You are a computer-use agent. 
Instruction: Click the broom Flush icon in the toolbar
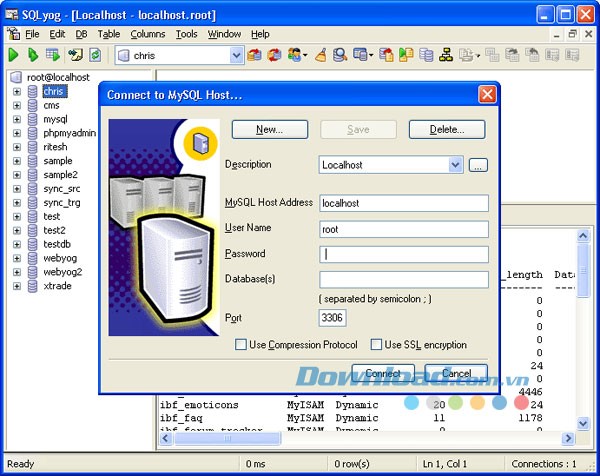pos(320,55)
